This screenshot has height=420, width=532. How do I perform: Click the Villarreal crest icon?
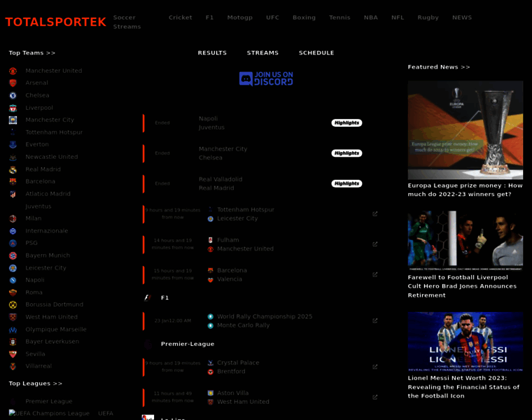13,366
